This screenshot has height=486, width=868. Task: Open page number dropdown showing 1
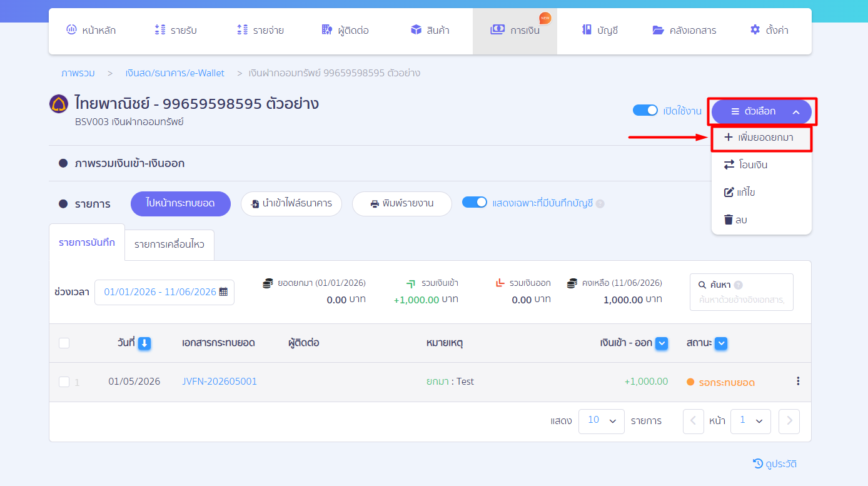[750, 421]
